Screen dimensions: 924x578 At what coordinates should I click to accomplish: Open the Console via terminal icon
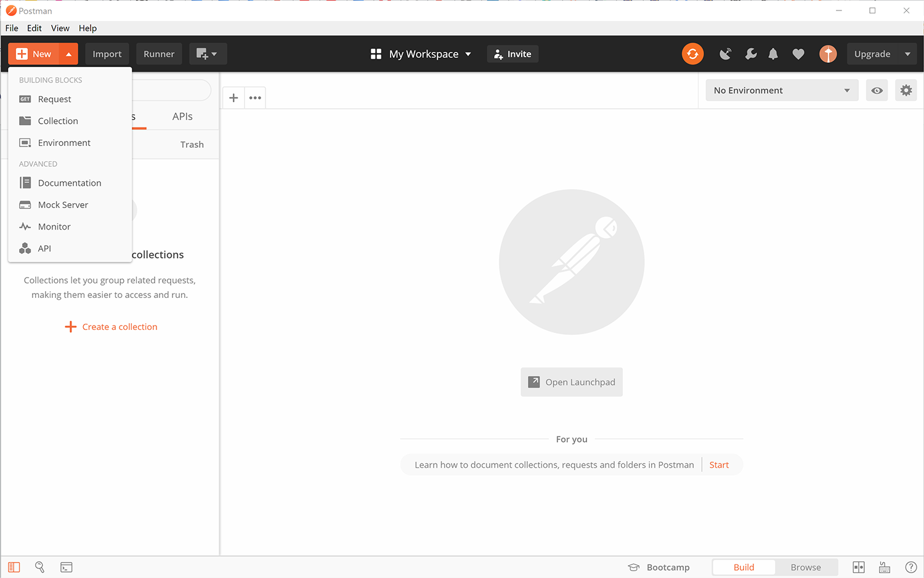(x=67, y=567)
